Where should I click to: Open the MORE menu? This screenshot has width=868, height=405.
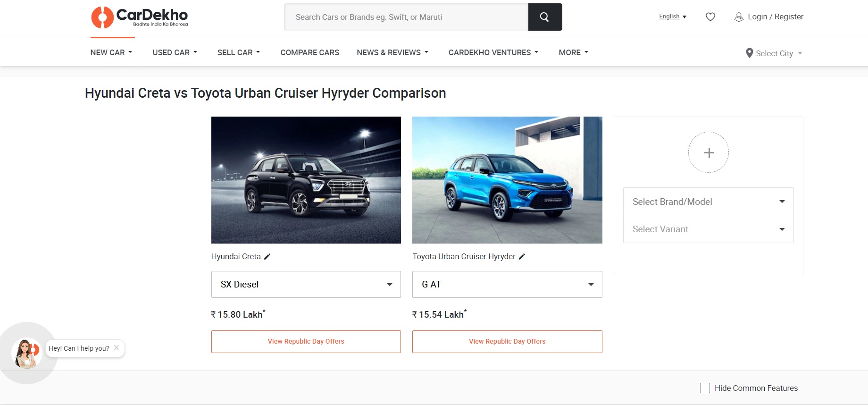[574, 52]
